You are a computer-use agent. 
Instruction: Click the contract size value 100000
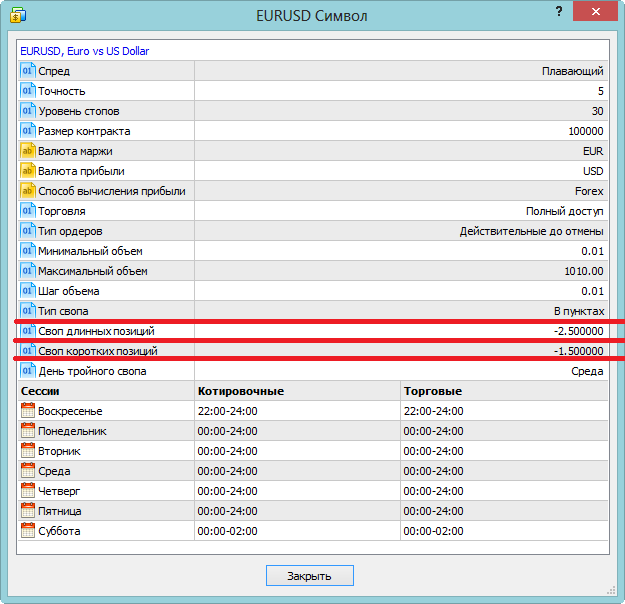point(586,131)
